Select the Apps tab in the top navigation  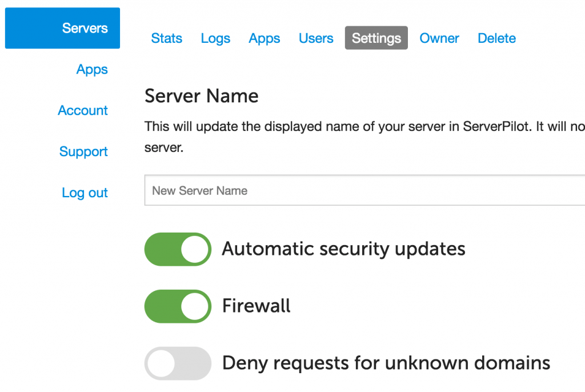tap(264, 38)
